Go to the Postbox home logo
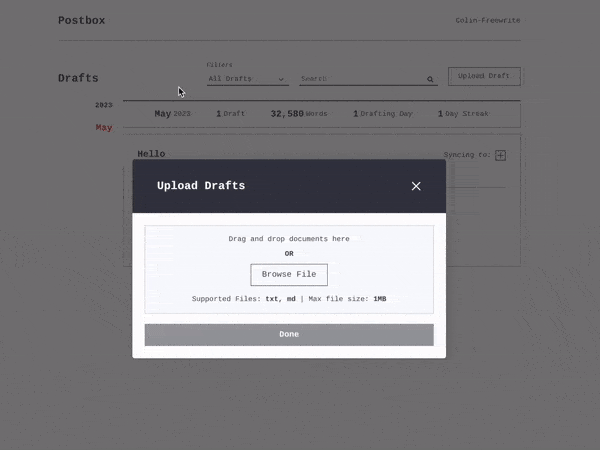 pos(81,20)
